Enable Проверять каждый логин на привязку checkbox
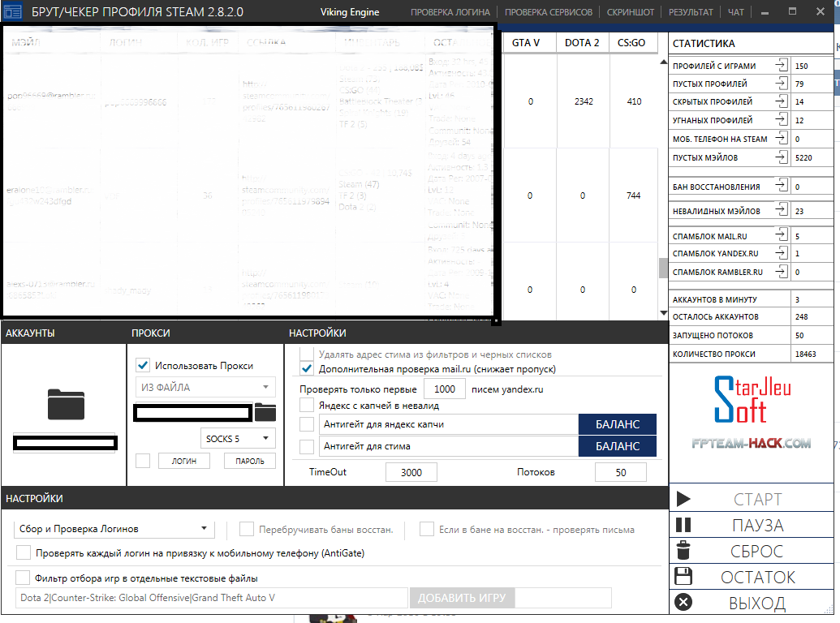The height and width of the screenshot is (623, 840). [23, 552]
